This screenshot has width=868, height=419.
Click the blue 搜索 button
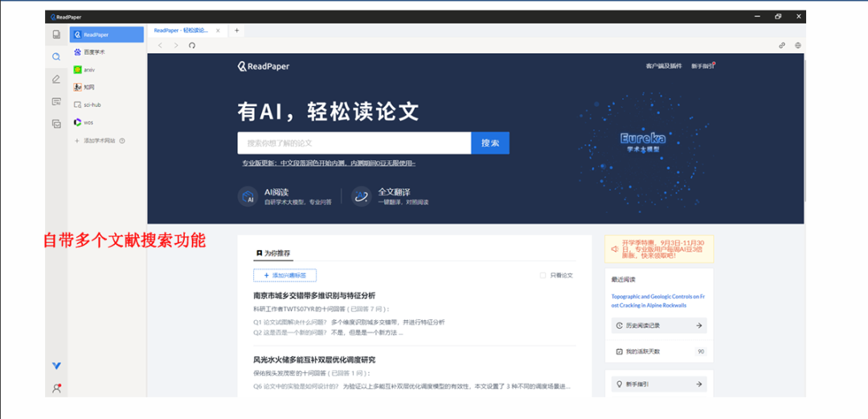click(490, 143)
